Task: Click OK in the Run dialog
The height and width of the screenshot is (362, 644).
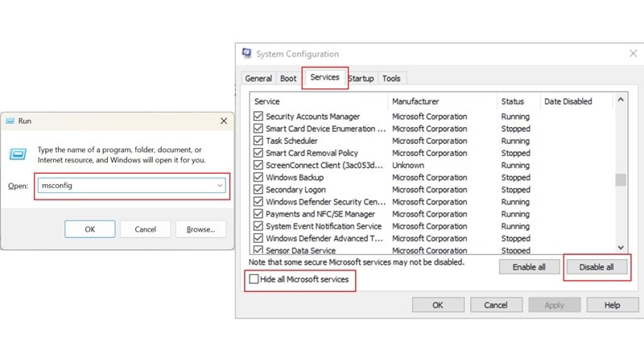Action: pos(90,229)
